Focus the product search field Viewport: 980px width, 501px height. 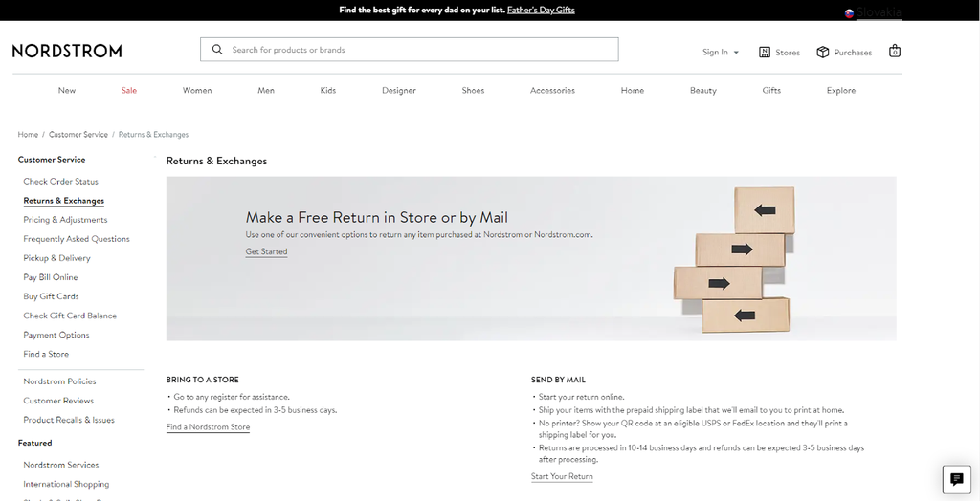[410, 50]
